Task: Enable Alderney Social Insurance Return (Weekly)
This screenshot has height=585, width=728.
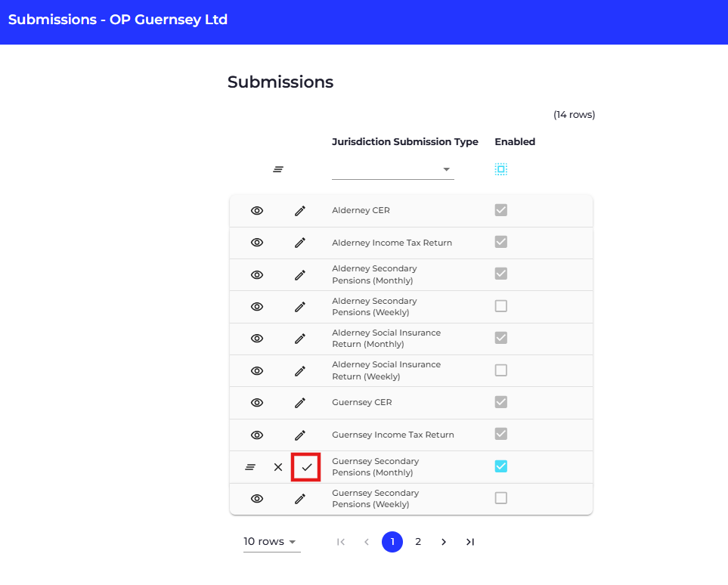Action: tap(501, 370)
